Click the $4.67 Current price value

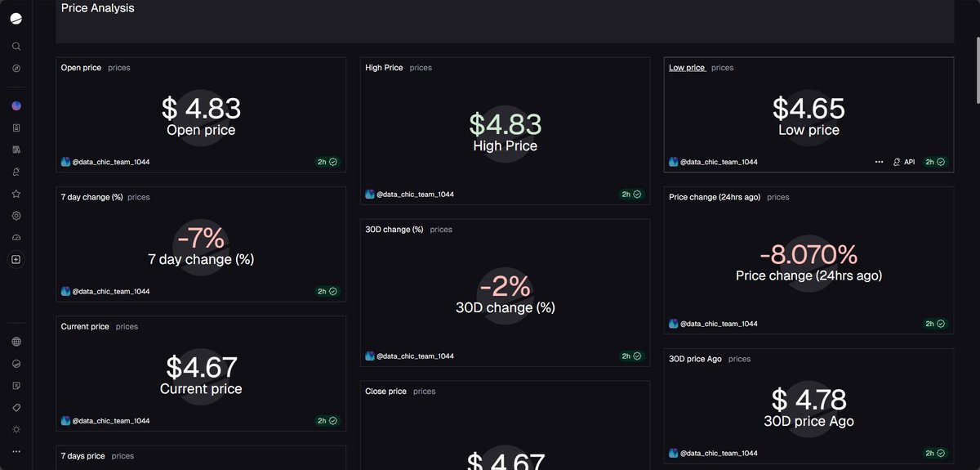tap(201, 368)
